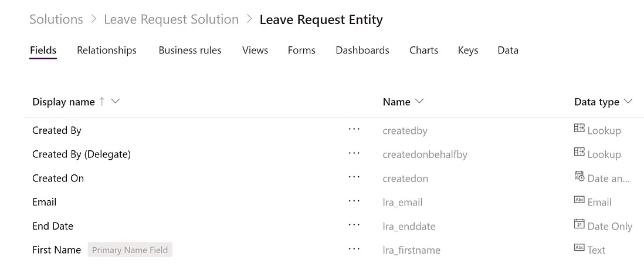
Task: Open more options for the Email field
Action: [x=354, y=201]
